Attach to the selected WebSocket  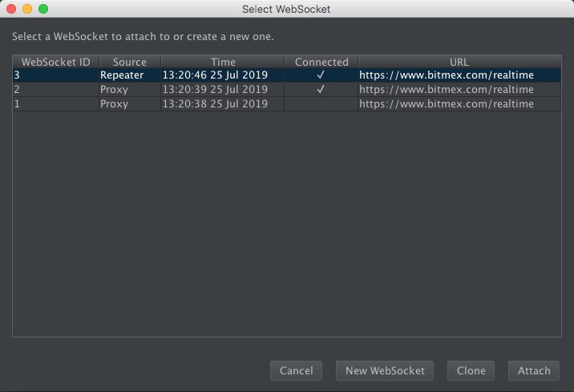coord(534,371)
